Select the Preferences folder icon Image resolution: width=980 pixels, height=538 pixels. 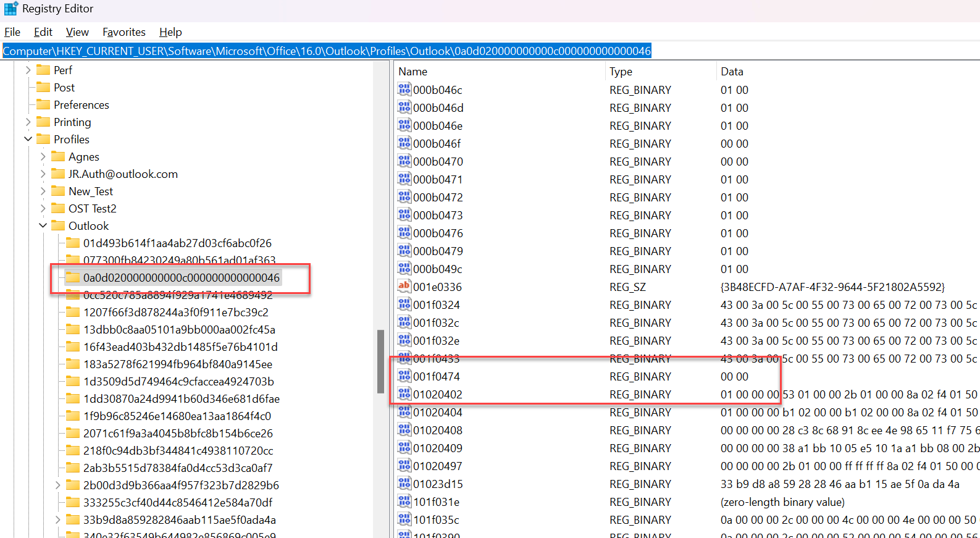point(43,104)
